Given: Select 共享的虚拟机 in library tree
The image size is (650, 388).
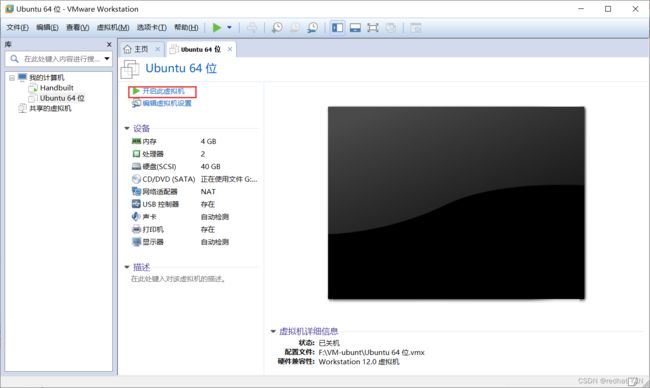Looking at the screenshot, I should point(50,109).
